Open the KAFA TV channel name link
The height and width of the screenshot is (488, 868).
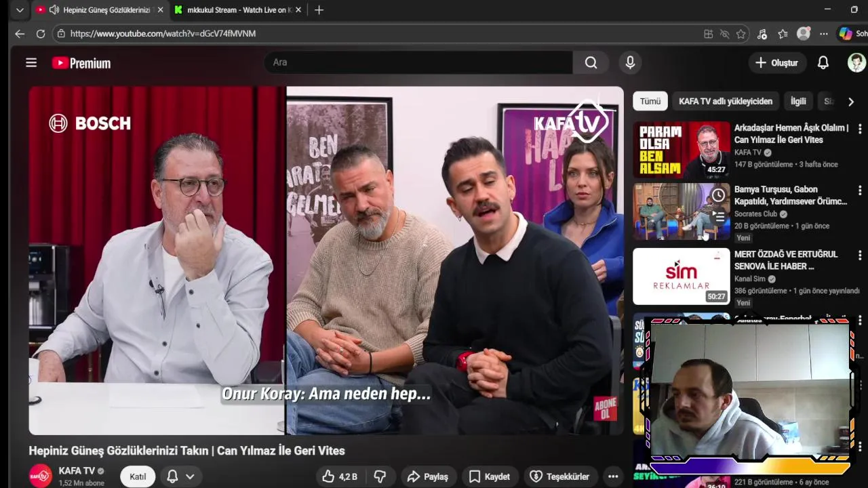click(77, 470)
